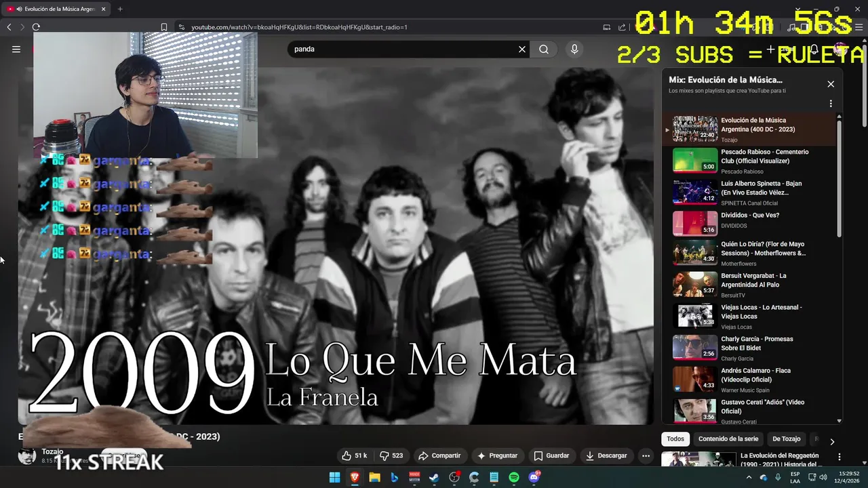Click the share page icon in the address bar

coord(622,27)
